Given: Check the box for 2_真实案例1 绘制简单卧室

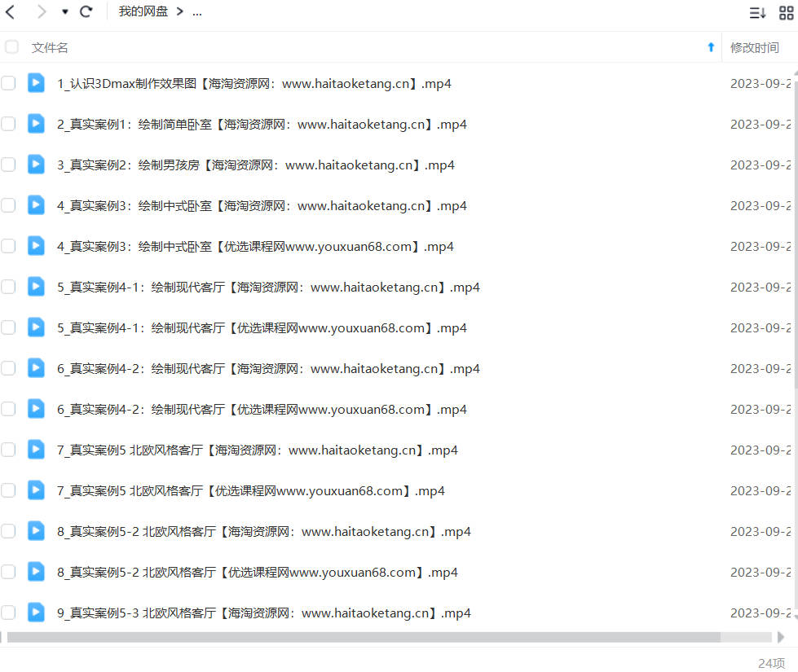Looking at the screenshot, I should coord(8,124).
